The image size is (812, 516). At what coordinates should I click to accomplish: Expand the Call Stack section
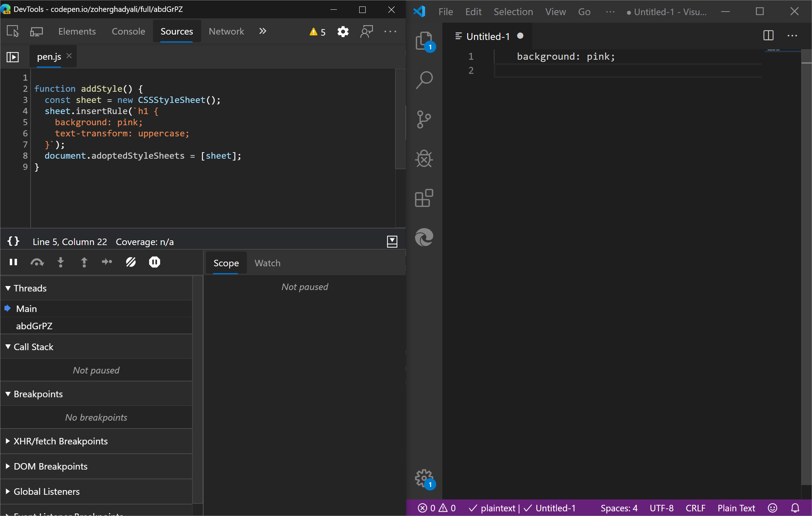(33, 347)
